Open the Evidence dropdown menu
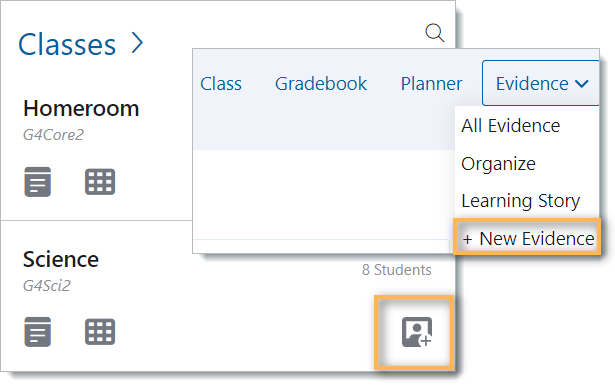The width and height of the screenshot is (615, 387). tap(540, 83)
